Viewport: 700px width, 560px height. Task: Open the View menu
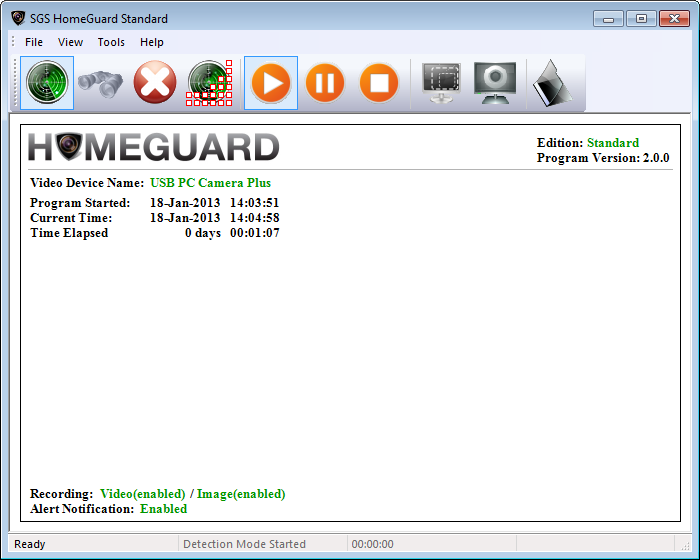70,42
